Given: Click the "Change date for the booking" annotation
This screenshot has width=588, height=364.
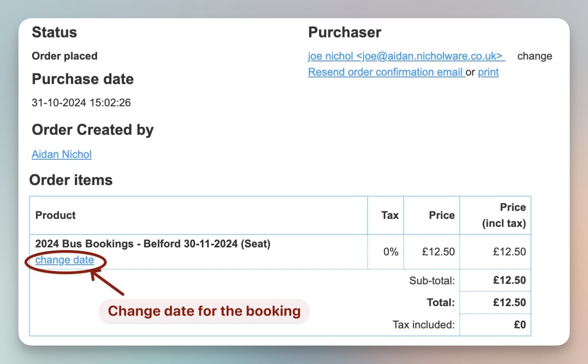Looking at the screenshot, I should 204,311.
